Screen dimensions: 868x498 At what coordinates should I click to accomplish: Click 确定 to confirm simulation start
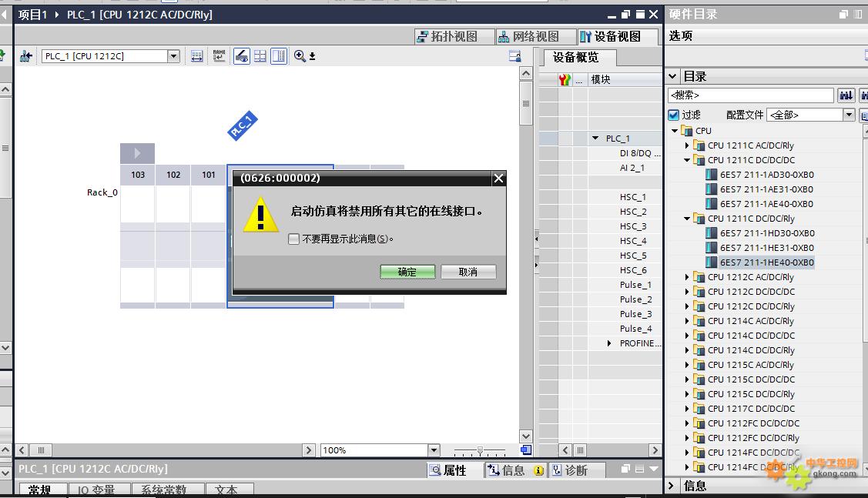[x=407, y=272]
